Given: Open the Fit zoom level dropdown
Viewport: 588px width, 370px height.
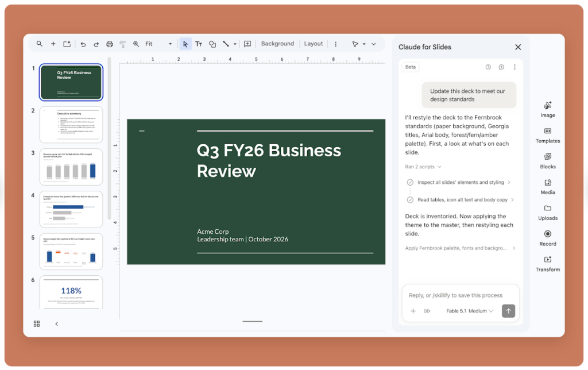Looking at the screenshot, I should pos(158,44).
